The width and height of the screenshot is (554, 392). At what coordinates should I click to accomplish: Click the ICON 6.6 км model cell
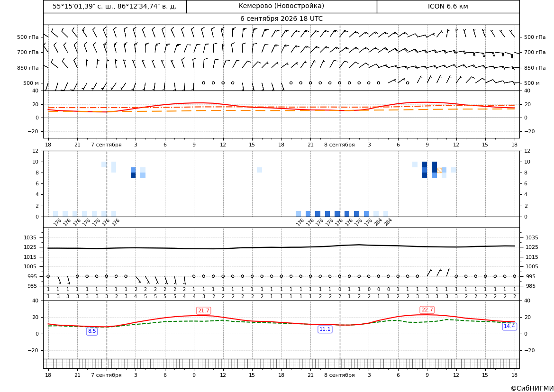point(448,6)
